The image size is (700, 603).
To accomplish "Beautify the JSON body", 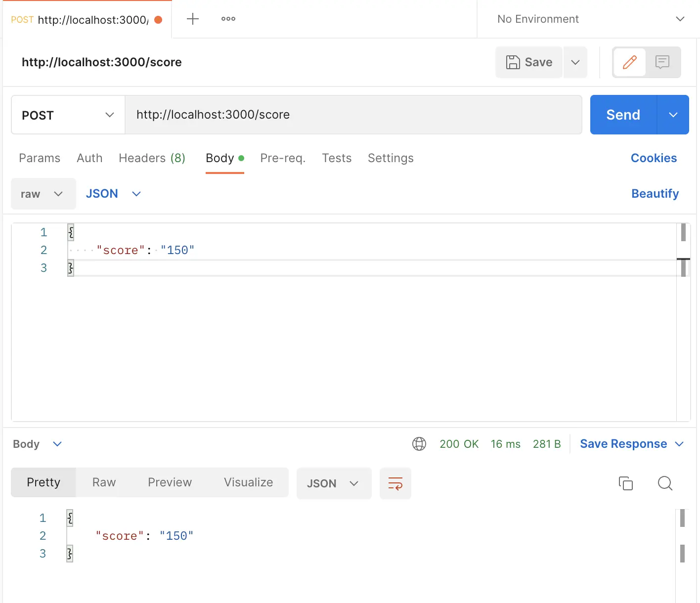I will (655, 194).
